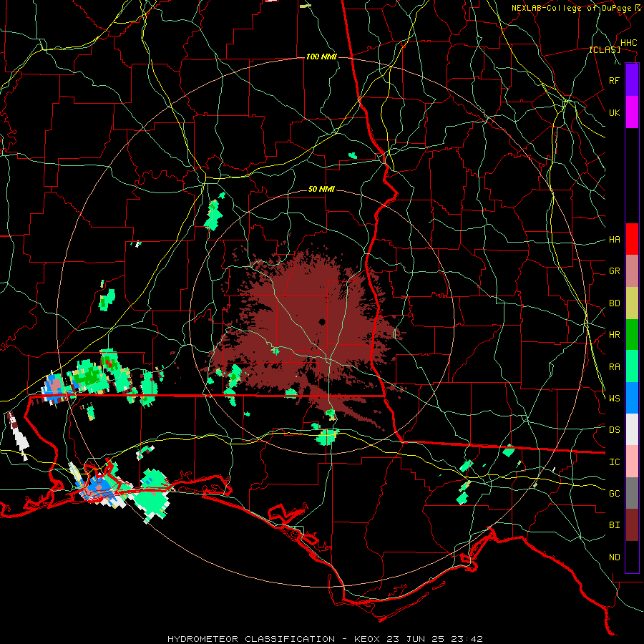The height and width of the screenshot is (644, 644).
Task: Click the HHC product label
Action: pos(628,43)
